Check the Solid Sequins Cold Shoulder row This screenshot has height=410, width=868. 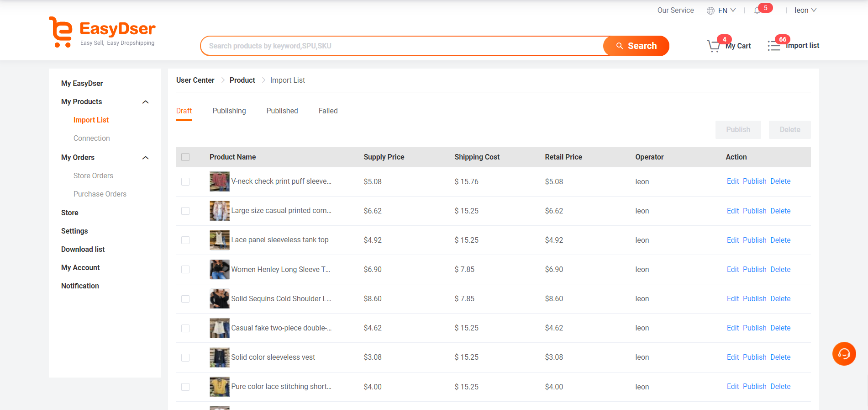pyautogui.click(x=185, y=299)
